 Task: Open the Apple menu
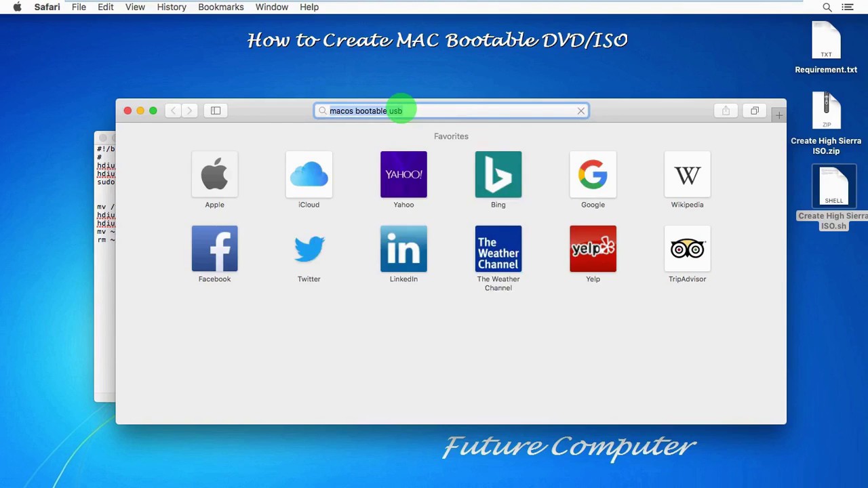coord(17,7)
